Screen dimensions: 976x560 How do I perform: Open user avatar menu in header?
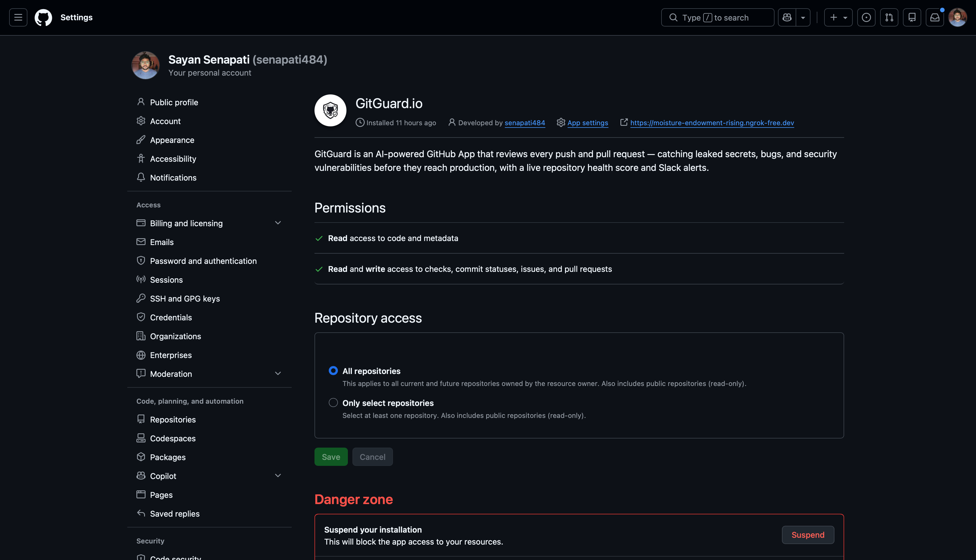click(958, 17)
